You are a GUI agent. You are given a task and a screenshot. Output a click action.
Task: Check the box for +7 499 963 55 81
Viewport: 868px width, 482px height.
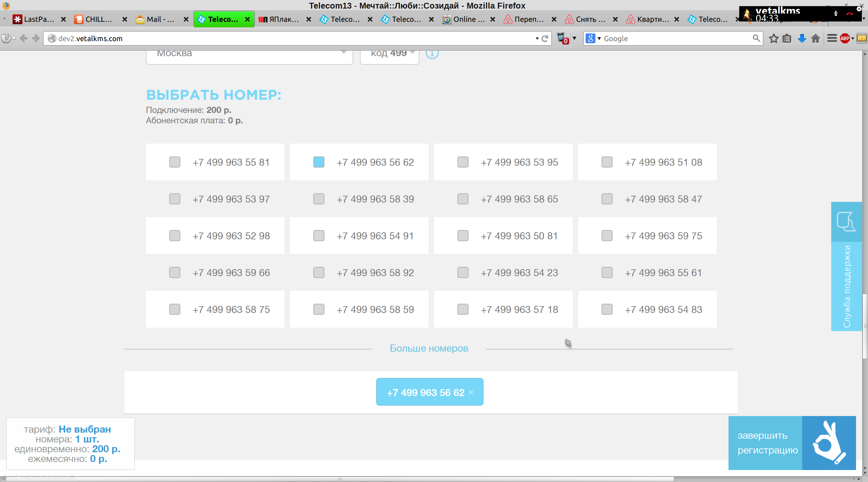pos(174,162)
